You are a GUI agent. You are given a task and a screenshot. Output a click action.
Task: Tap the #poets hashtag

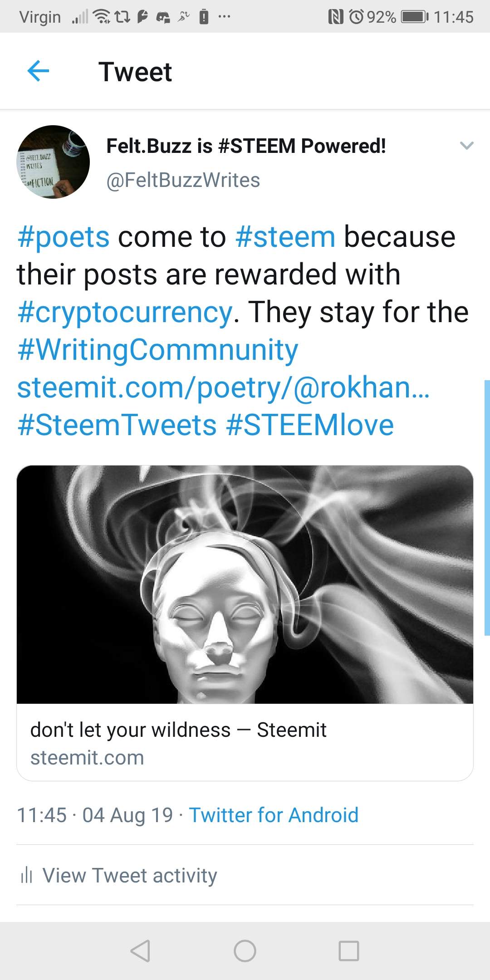(x=64, y=237)
